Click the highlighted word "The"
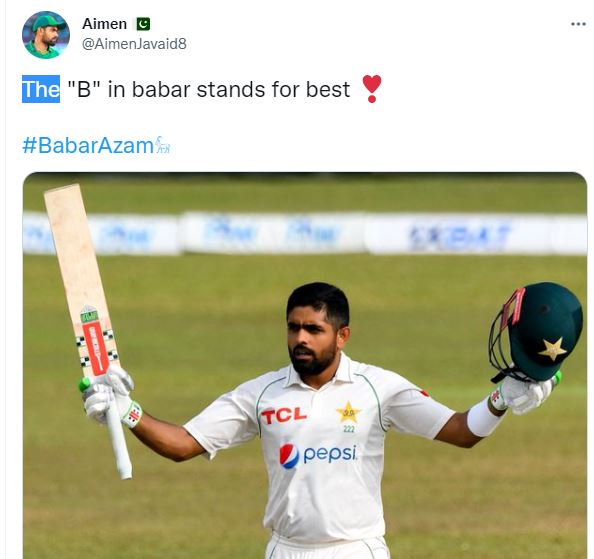The width and height of the screenshot is (594, 559). coord(41,89)
